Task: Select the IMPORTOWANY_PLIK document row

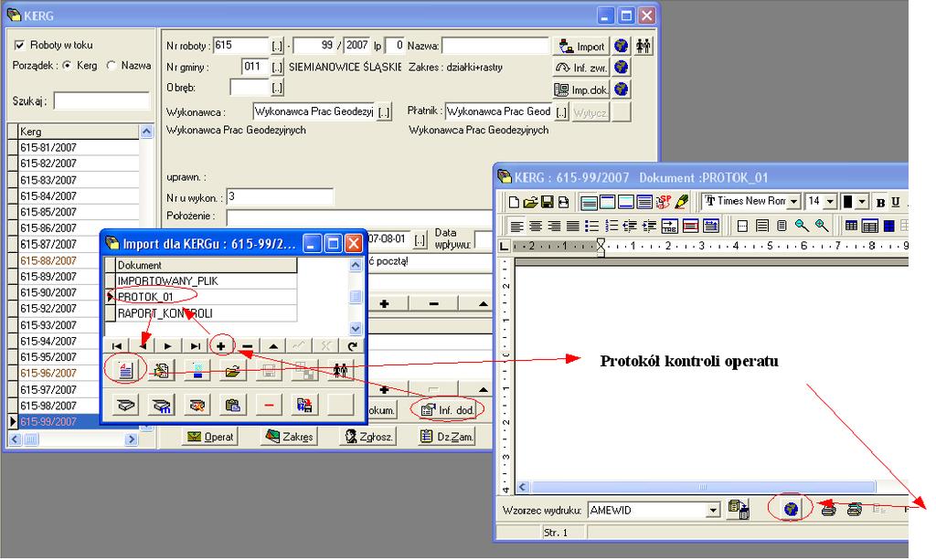Action: (206, 280)
